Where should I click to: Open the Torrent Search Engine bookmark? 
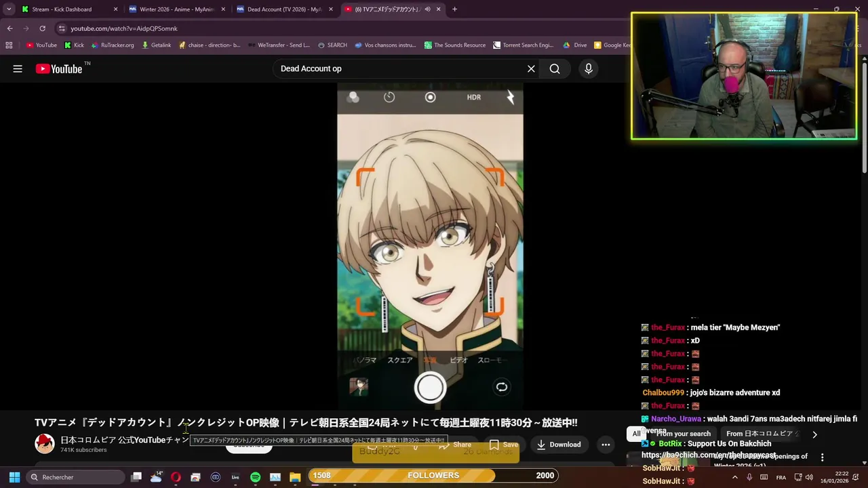524,45
